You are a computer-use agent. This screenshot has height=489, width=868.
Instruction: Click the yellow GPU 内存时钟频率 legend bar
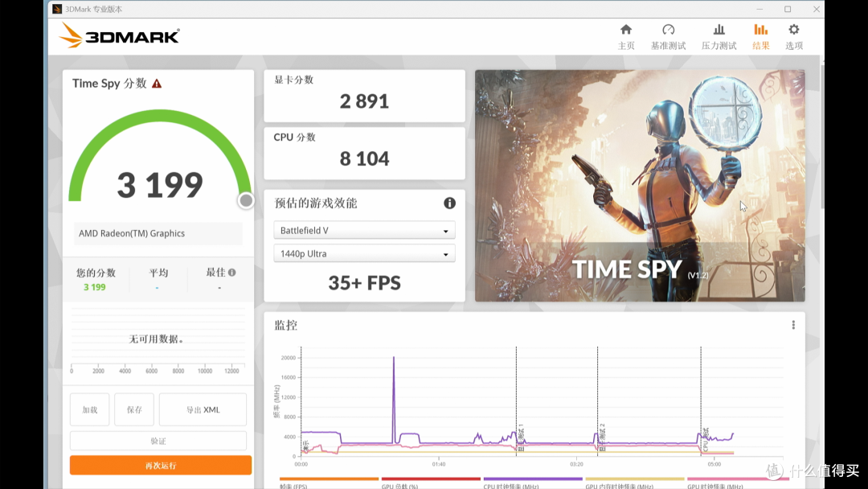635,479
